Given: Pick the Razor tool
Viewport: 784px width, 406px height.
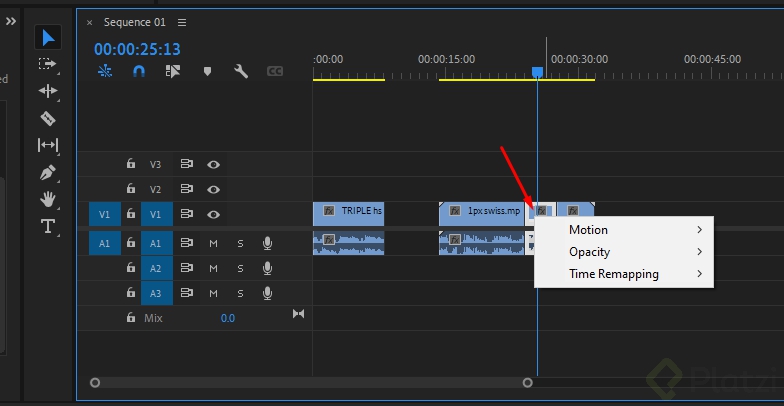Looking at the screenshot, I should [48, 118].
